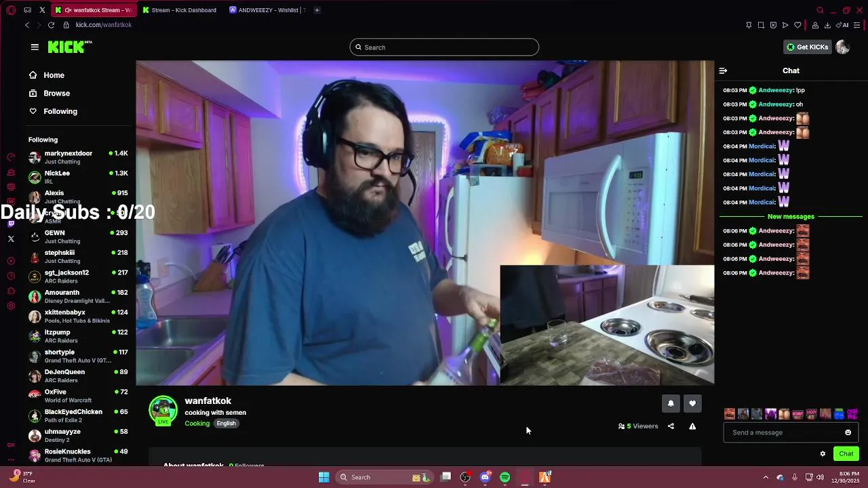Click the share stream icon
868x488 pixels.
(671, 426)
